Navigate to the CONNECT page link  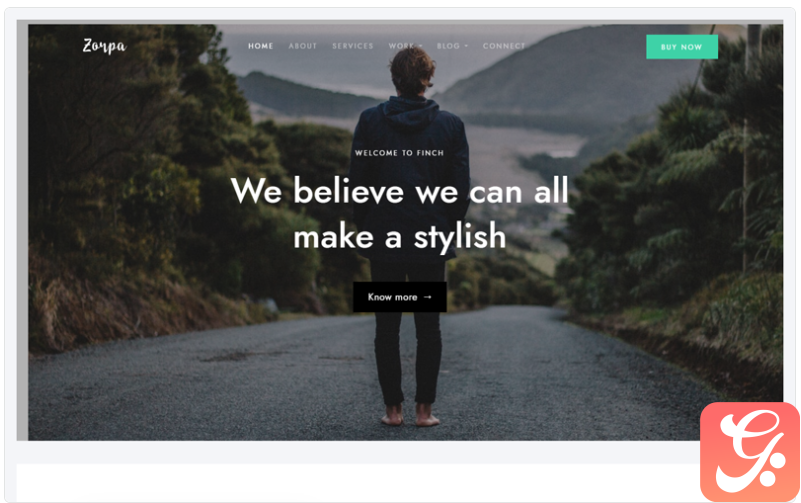click(x=504, y=46)
